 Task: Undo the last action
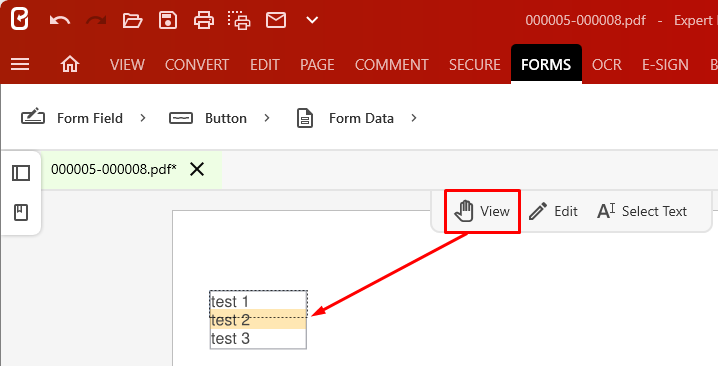(x=60, y=20)
